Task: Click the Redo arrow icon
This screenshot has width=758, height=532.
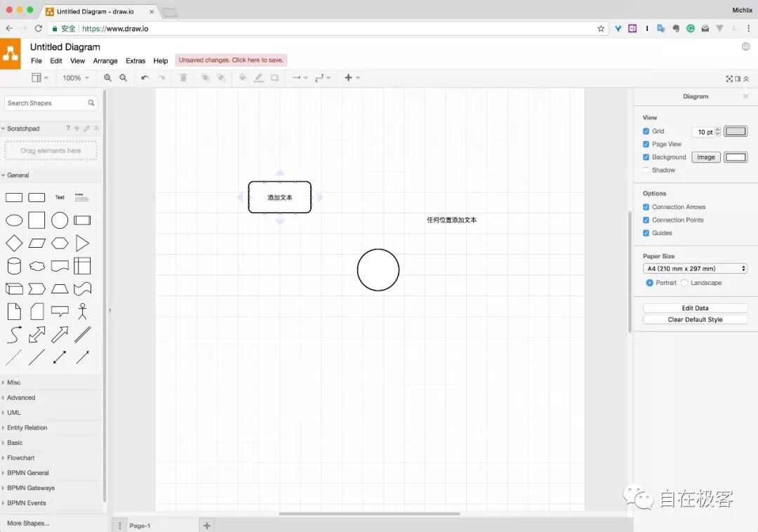Action: [x=161, y=78]
